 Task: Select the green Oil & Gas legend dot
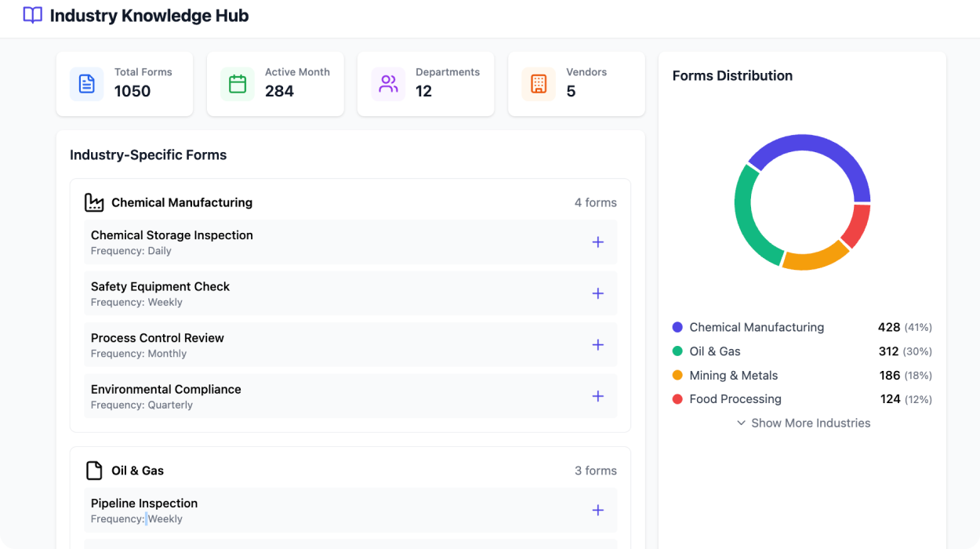coord(677,351)
